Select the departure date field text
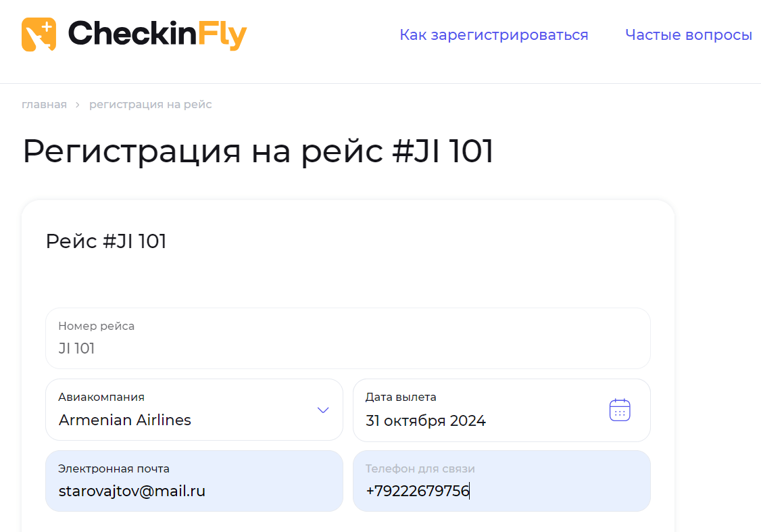Screen dimensions: 761x532 coord(424,420)
